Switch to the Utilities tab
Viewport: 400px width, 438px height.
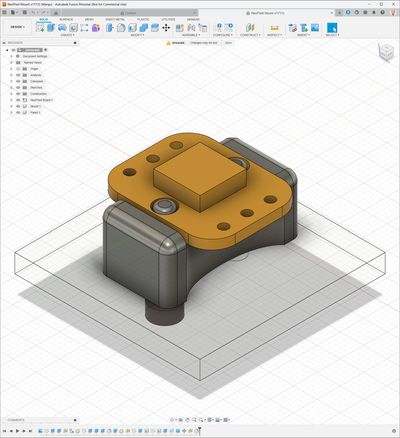[x=168, y=20]
